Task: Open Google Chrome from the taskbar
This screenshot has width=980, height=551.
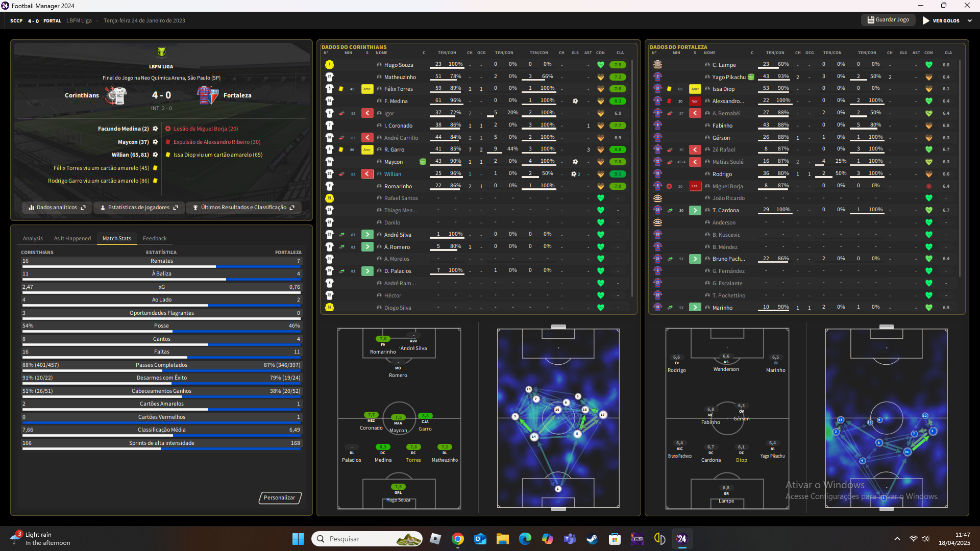Action: pyautogui.click(x=458, y=539)
